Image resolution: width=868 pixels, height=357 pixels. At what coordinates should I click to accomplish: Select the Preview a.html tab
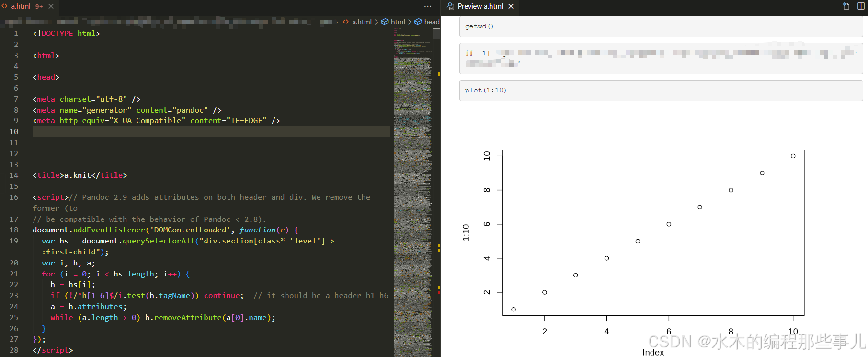click(480, 6)
